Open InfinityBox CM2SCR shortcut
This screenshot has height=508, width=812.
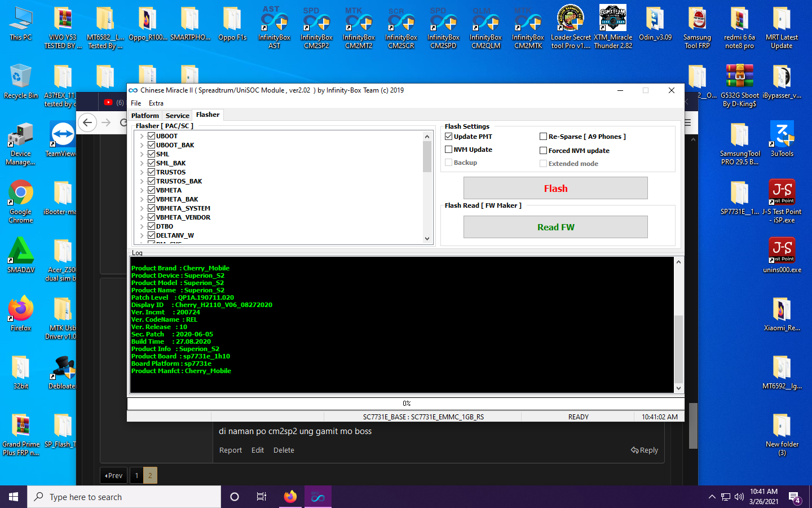tap(401, 27)
